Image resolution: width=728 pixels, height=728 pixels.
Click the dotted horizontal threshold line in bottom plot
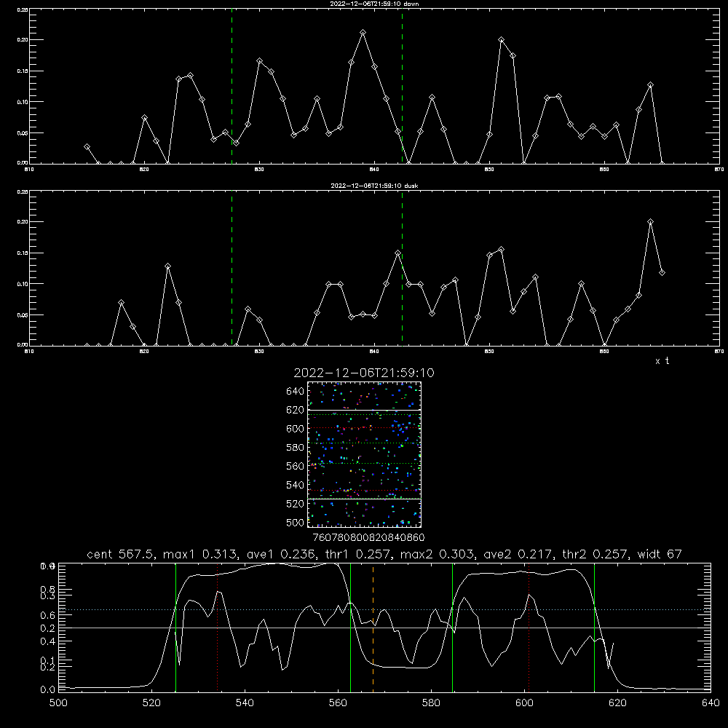tap(384, 609)
